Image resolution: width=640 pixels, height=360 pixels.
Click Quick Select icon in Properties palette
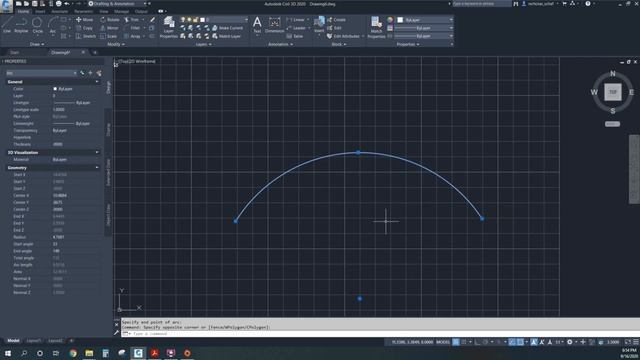(98, 73)
